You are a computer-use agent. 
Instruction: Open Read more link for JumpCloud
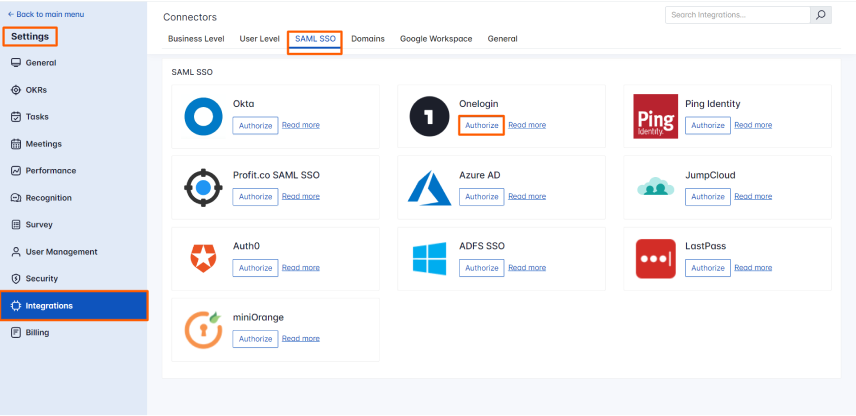click(753, 197)
